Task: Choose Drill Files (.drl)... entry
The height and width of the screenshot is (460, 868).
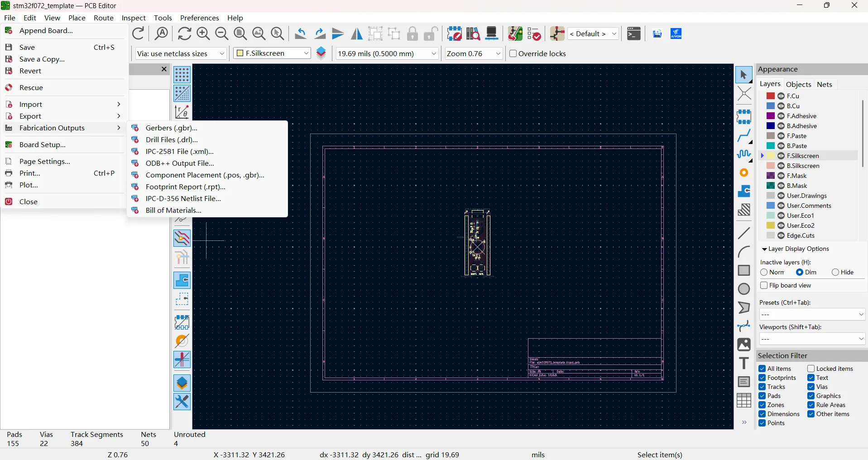Action: point(207,139)
